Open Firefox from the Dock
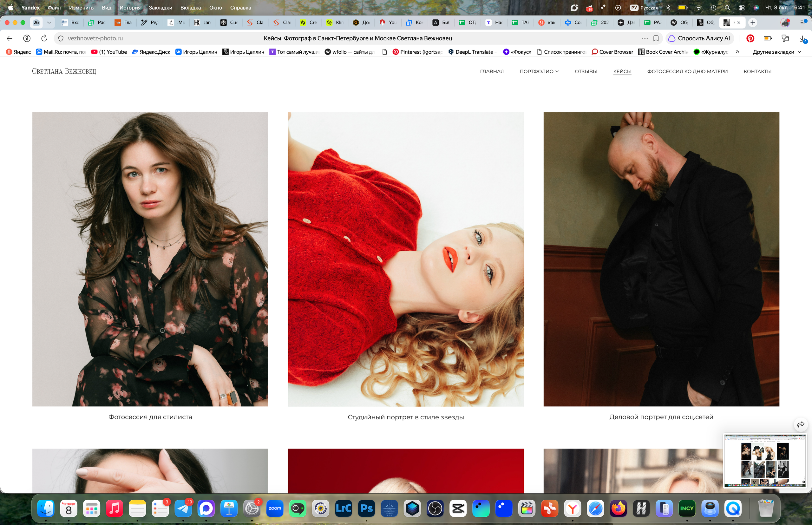812x525 pixels. point(619,508)
